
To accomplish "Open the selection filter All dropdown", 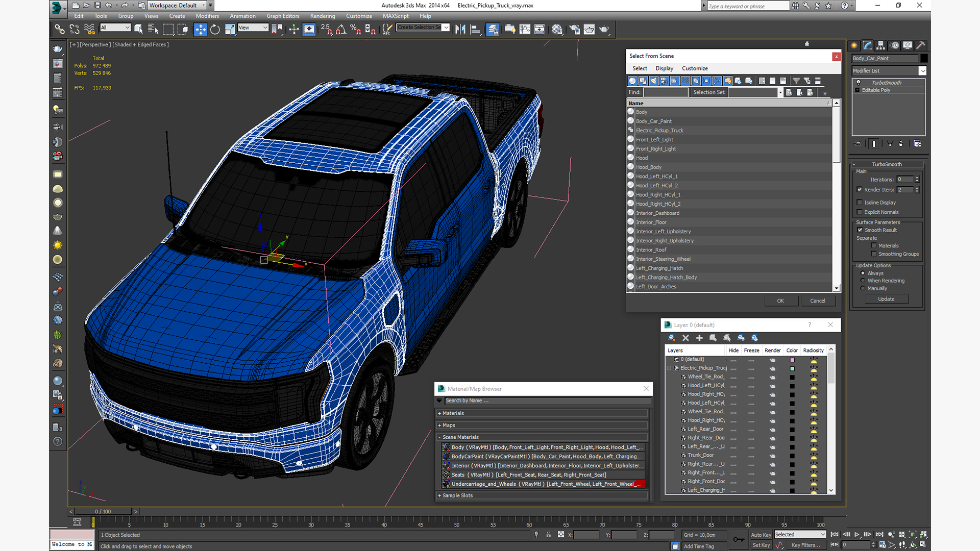I will click(115, 28).
